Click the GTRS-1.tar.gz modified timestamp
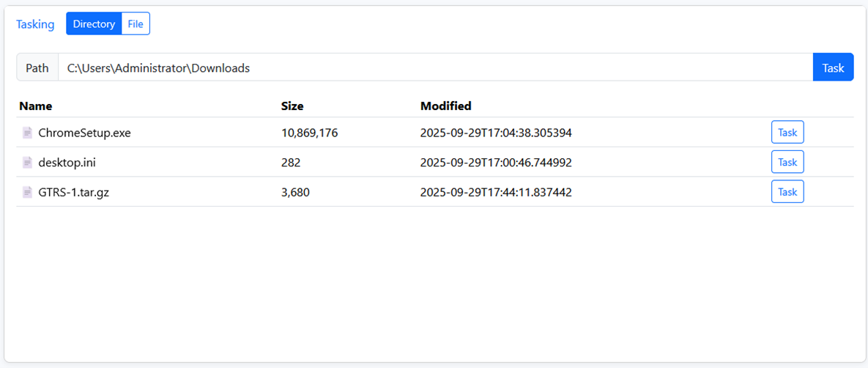This screenshot has width=868, height=368. [496, 192]
